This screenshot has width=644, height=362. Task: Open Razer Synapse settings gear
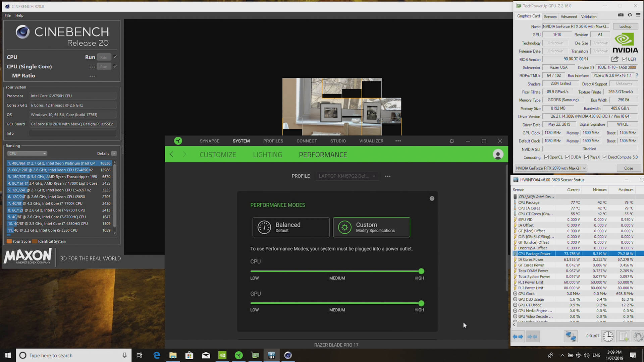(452, 141)
